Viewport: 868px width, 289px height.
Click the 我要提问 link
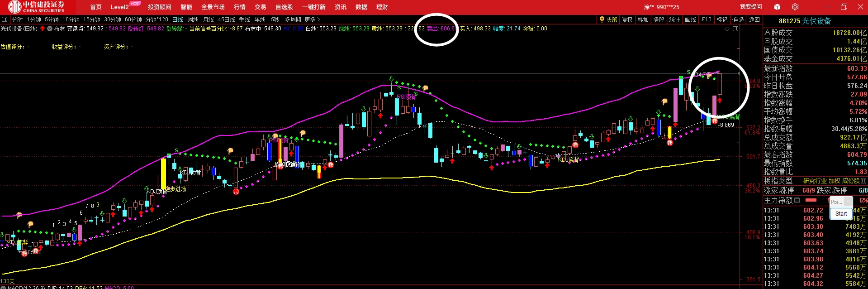pos(751,7)
